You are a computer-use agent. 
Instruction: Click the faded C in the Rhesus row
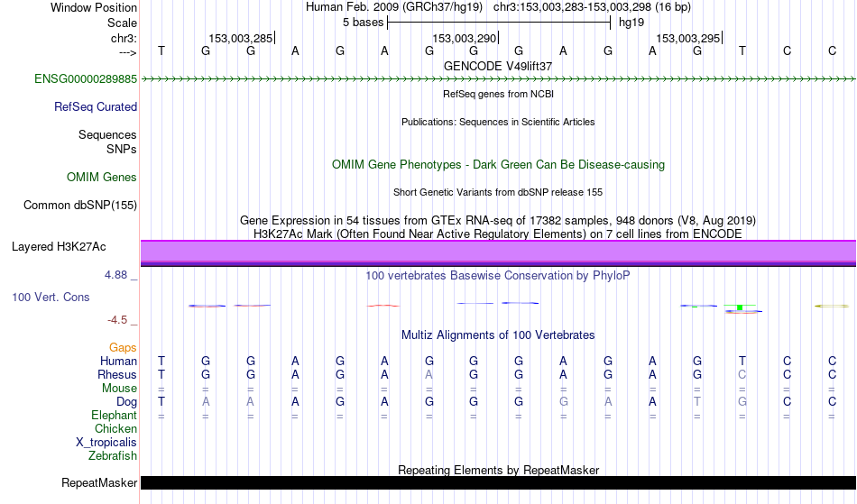click(x=742, y=374)
